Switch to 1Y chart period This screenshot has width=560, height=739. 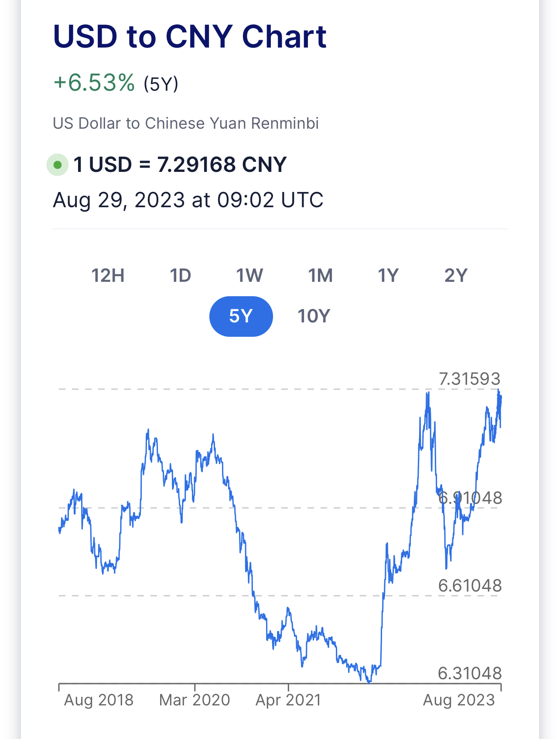coord(388,276)
